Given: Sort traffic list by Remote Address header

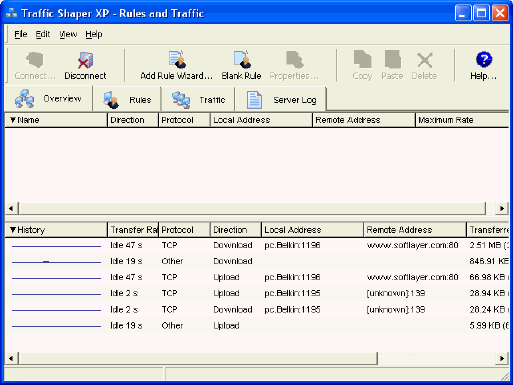Looking at the screenshot, I should pos(415,230).
